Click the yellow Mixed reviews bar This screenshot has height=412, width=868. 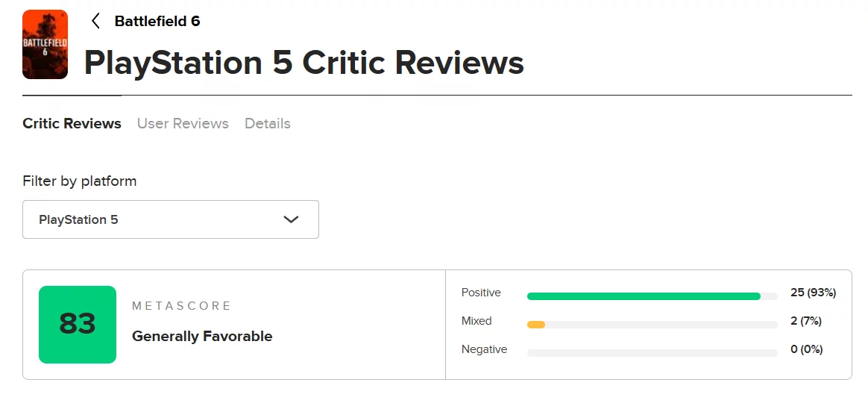[x=536, y=325]
